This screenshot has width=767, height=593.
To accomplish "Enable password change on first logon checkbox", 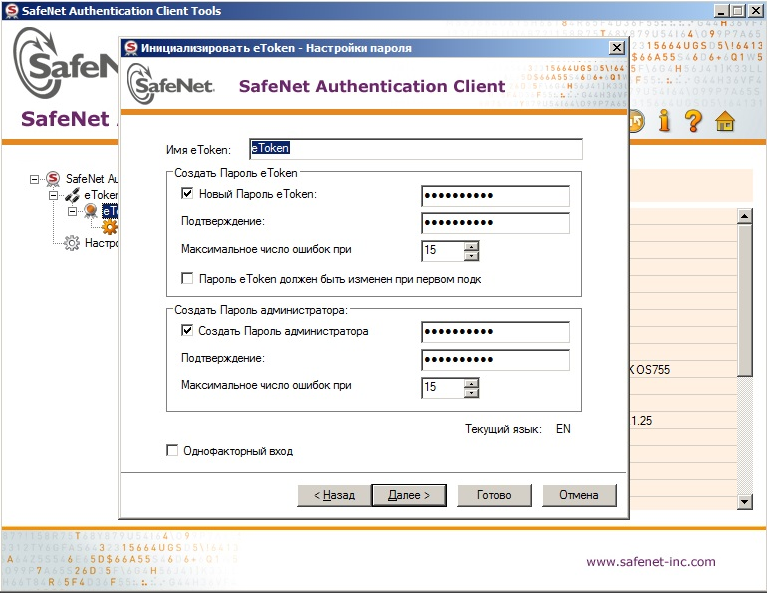I will [x=187, y=278].
